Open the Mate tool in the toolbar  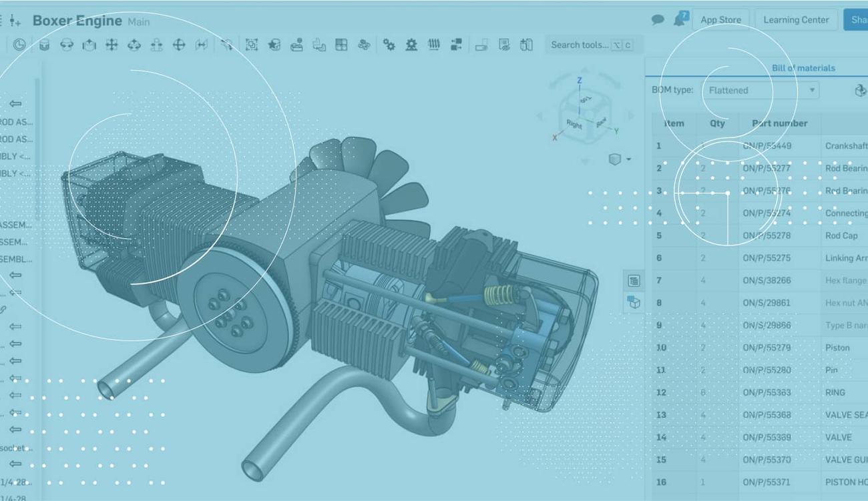(65, 45)
